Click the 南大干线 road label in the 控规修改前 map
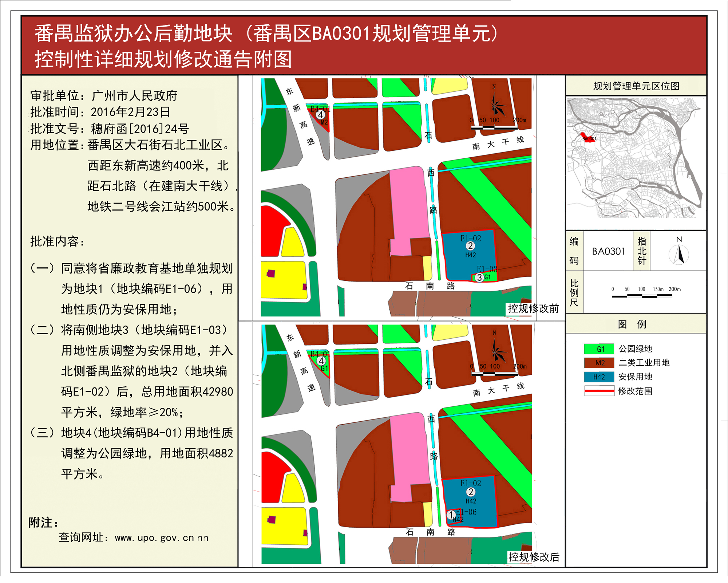Image resolution: width=728 pixels, height=583 pixels. click(498, 143)
